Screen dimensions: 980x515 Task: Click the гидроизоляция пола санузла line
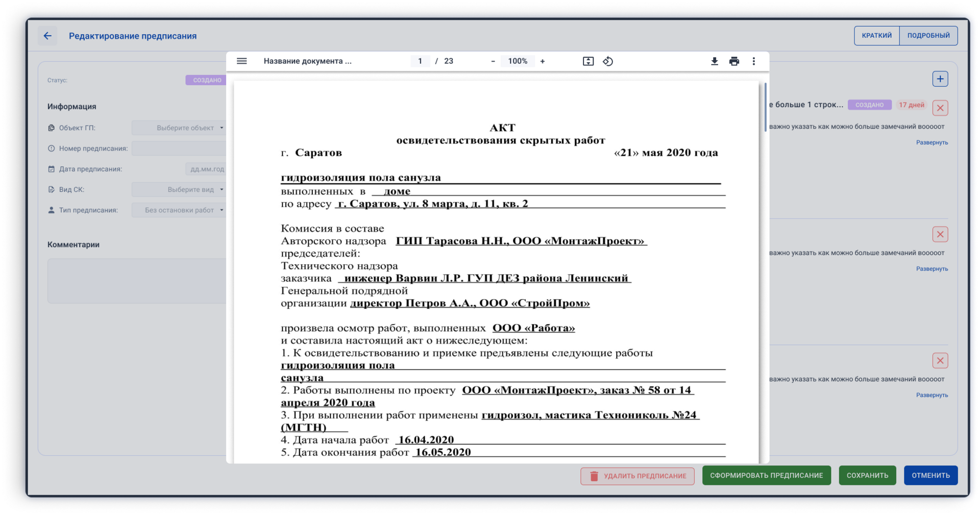coord(361,178)
